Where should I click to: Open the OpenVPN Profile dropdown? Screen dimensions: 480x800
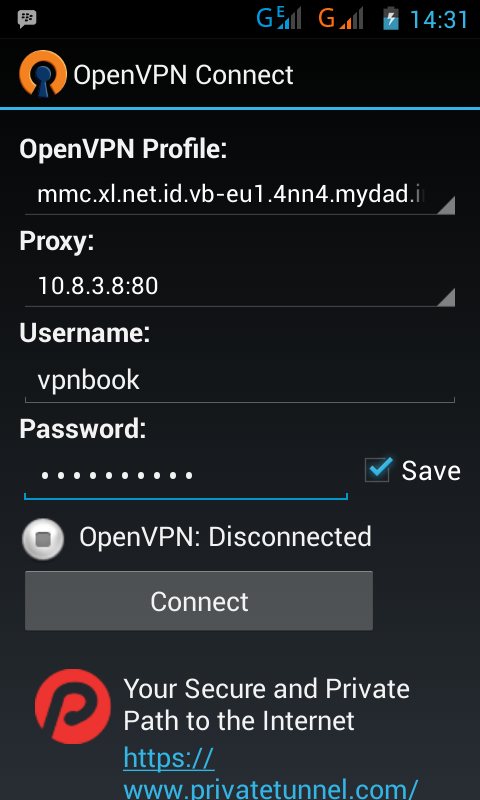[x=240, y=195]
